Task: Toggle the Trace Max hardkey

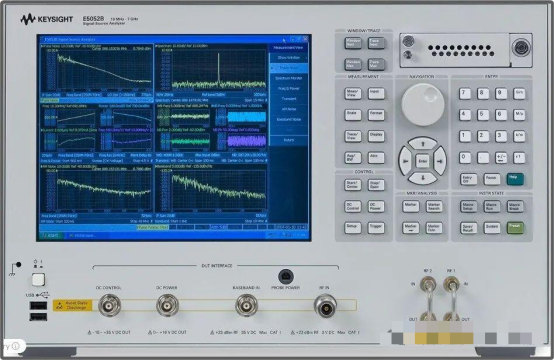Action: tap(376, 64)
